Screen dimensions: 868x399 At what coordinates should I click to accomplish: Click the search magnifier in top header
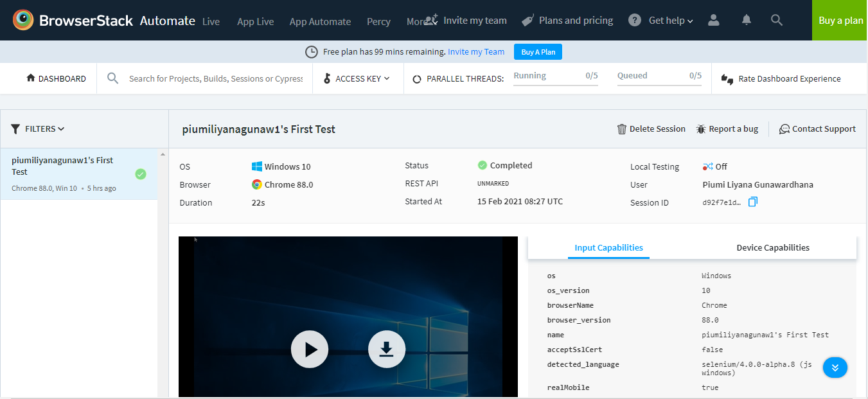[x=777, y=20]
